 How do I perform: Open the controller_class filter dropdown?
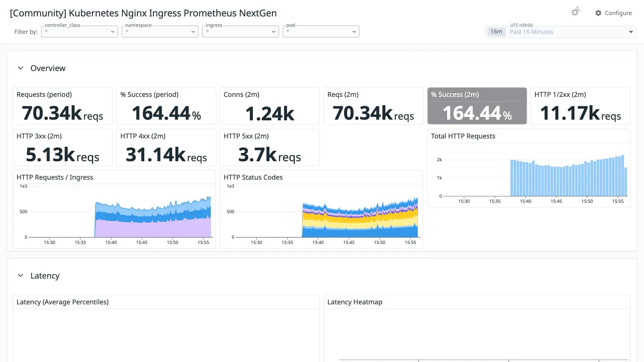pyautogui.click(x=79, y=32)
